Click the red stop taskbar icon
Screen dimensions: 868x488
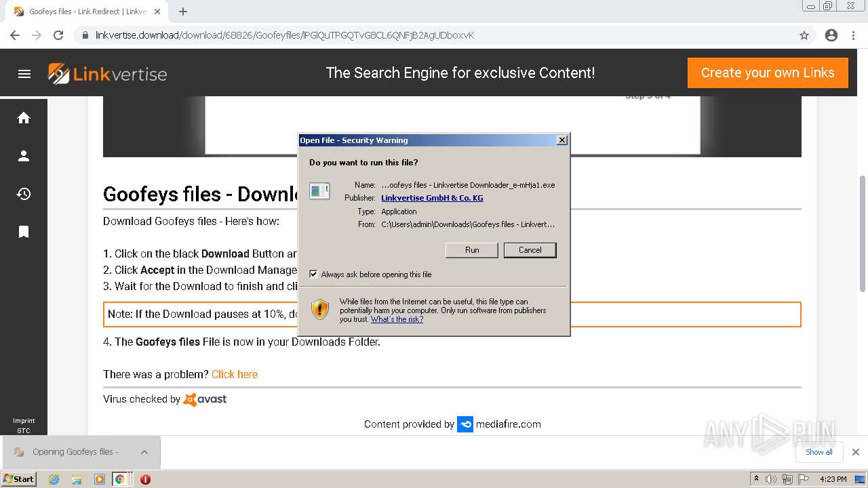coord(145,479)
